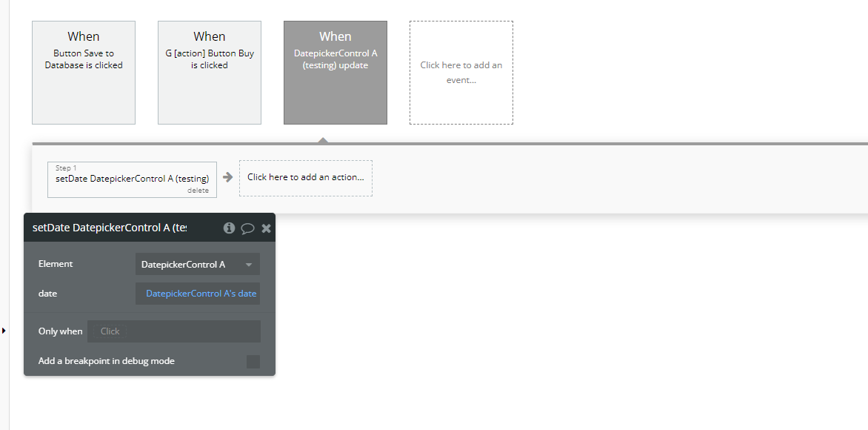868x430 pixels.
Task: Open the comment bubble on the setDate dialog
Action: [247, 228]
